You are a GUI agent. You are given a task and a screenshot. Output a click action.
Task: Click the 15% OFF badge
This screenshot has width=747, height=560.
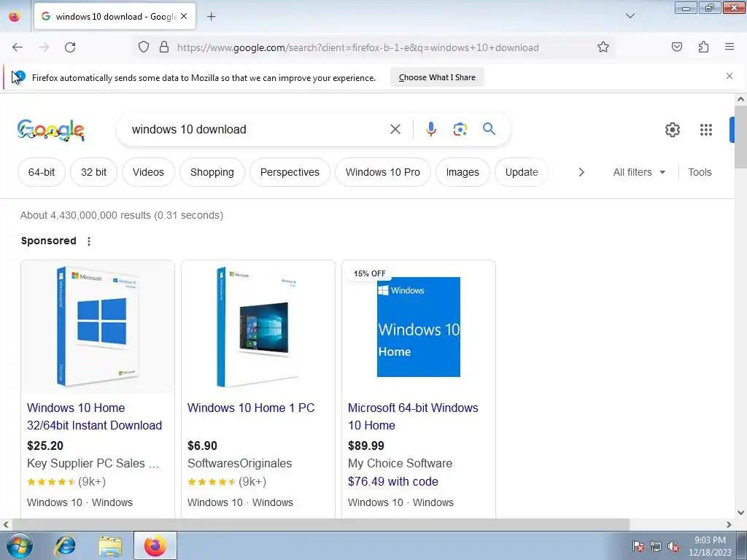(369, 273)
